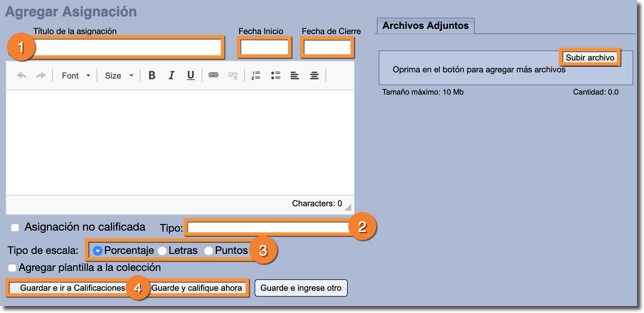Click the Título de la asignación field

point(128,47)
